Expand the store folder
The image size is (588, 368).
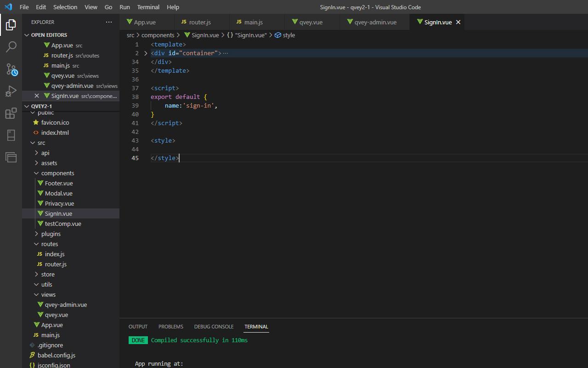(71, 274)
